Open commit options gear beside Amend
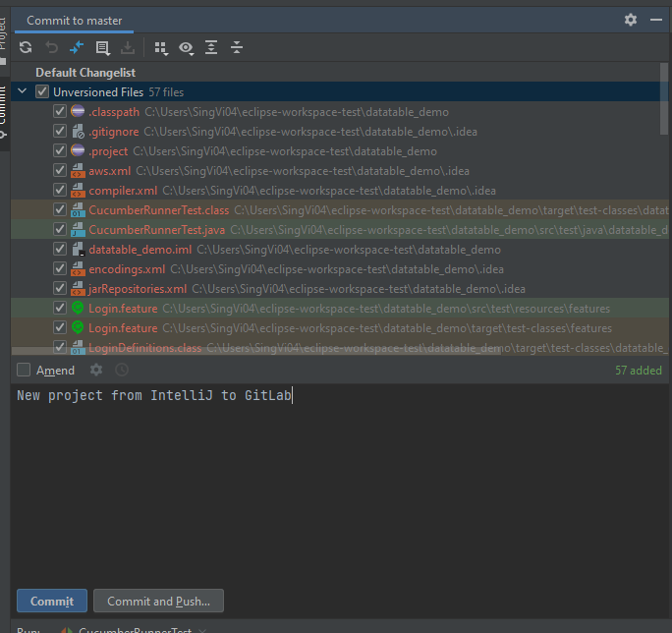672x633 pixels. click(x=96, y=370)
